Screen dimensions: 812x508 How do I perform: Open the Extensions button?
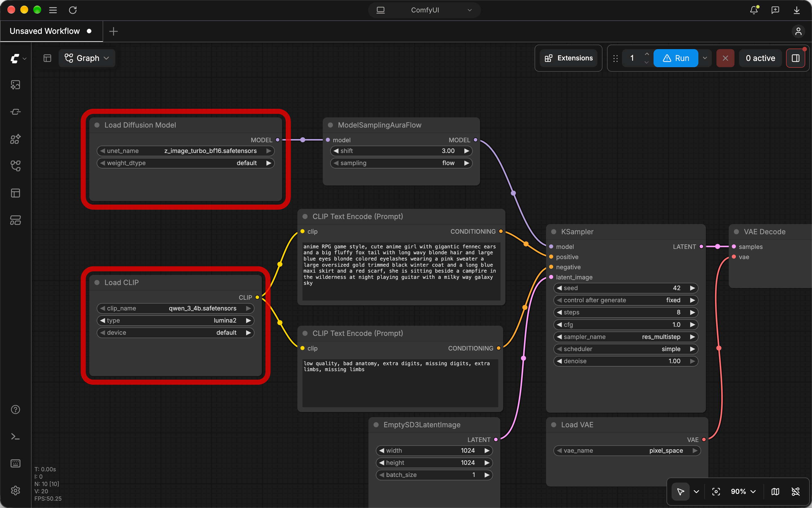[568, 58]
